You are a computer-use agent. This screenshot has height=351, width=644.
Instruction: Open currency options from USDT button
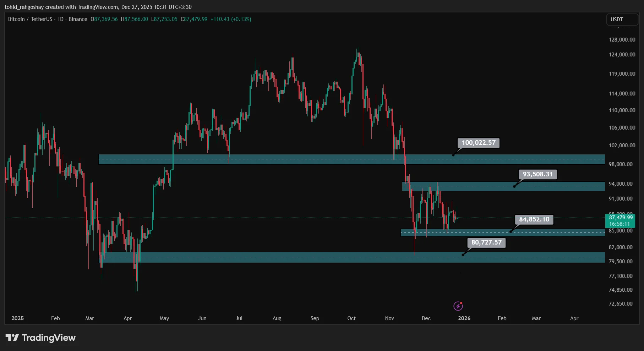pos(622,20)
